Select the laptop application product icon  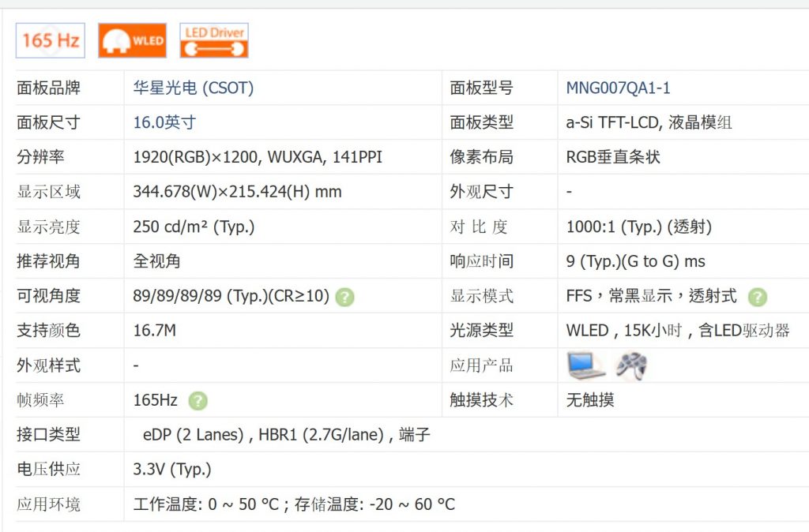(585, 365)
